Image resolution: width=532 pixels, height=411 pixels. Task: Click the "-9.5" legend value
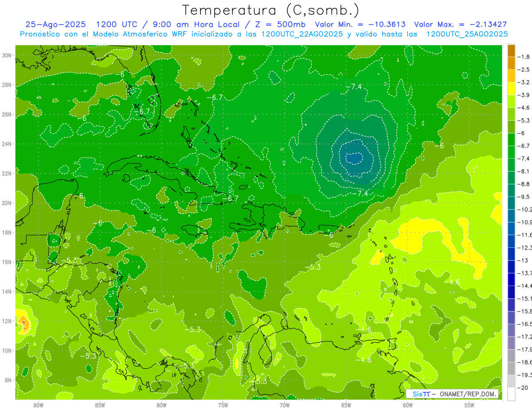click(x=524, y=197)
